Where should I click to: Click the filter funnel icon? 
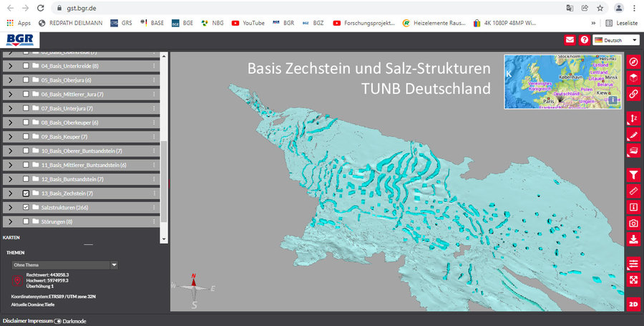point(633,175)
